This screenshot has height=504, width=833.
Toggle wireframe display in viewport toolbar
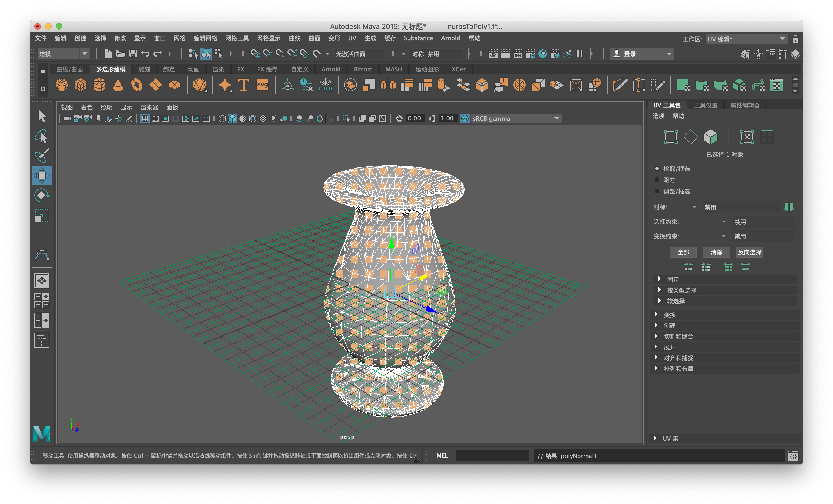point(222,119)
